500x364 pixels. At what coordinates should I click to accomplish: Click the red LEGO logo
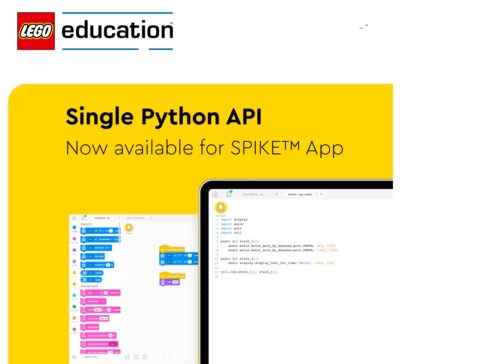click(36, 31)
